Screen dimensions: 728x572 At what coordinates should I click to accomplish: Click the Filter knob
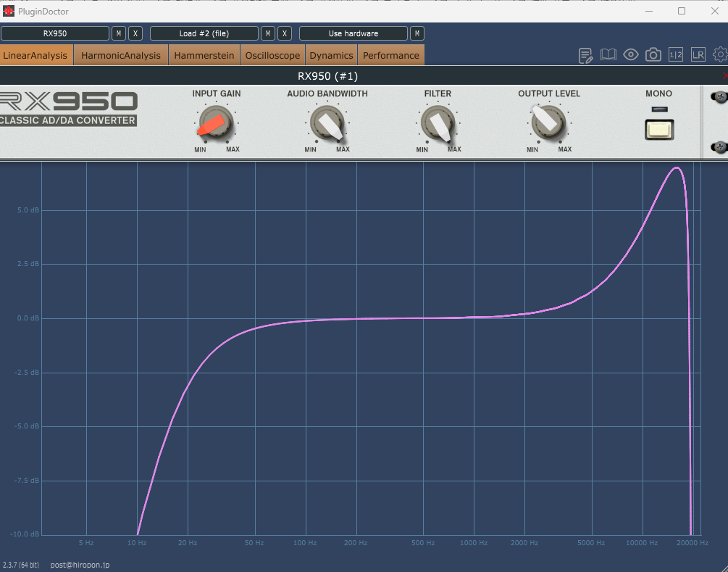tap(438, 123)
